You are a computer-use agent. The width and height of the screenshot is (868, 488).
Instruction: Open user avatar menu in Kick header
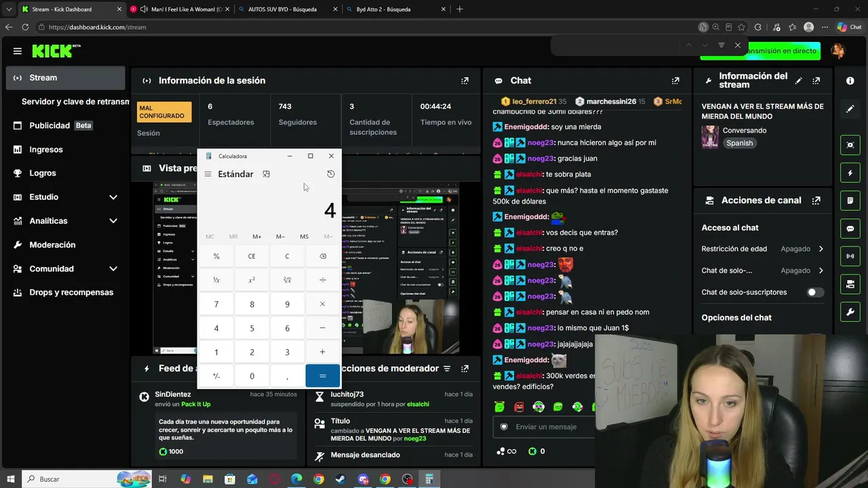click(838, 51)
